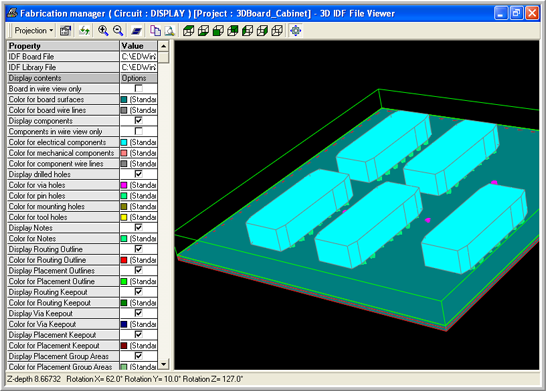The width and height of the screenshot is (546, 391).
Task: Click the Options cell beside Display contents
Action: click(x=139, y=78)
